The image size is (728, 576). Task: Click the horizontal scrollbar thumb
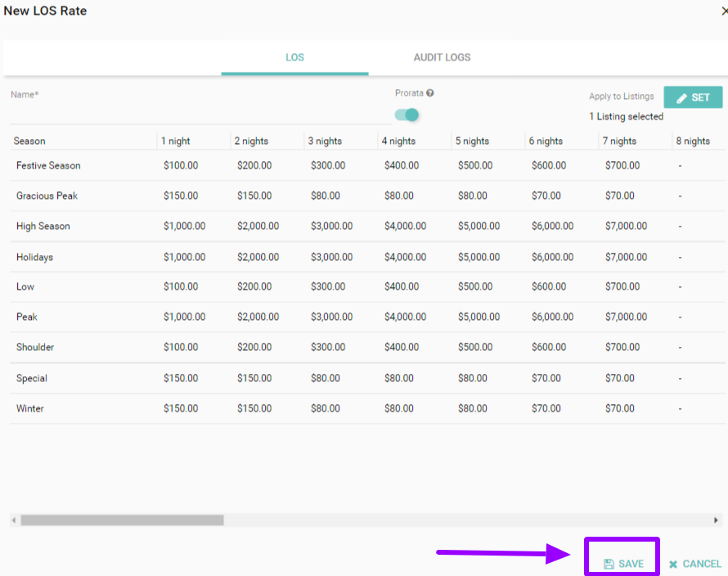tap(122, 520)
